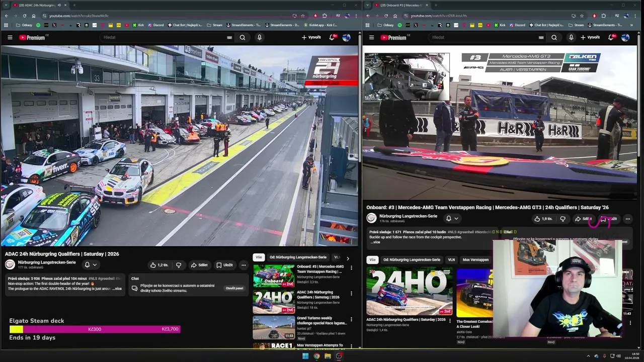Open Nürburgring Langstrecken-Serie channel under left video
The image size is (644, 362).
point(47,262)
